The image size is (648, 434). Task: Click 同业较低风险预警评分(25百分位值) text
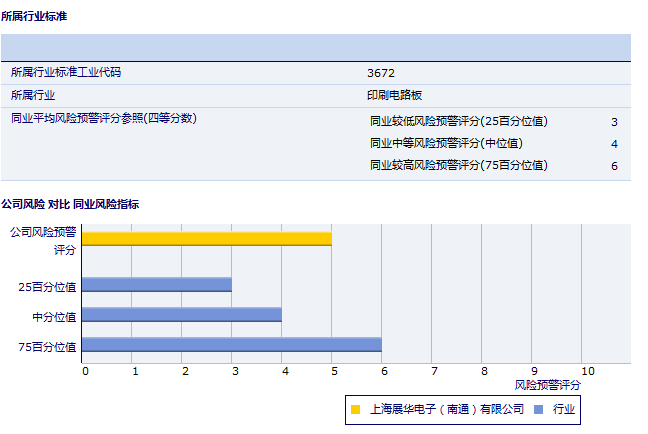click(x=459, y=121)
